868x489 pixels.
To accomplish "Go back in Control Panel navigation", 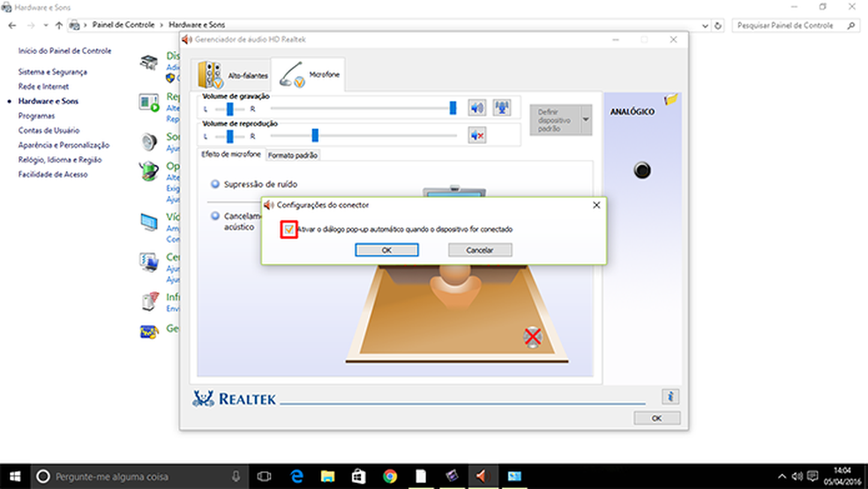I will (12, 26).
